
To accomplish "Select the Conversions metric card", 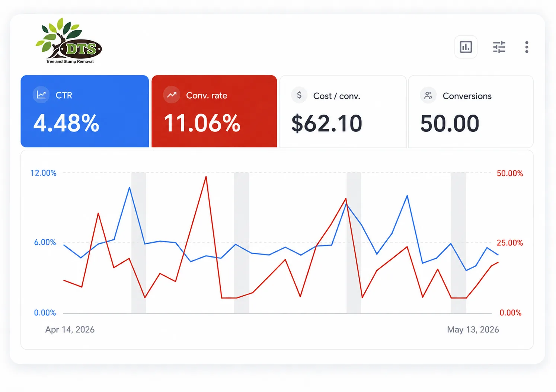I will (471, 112).
